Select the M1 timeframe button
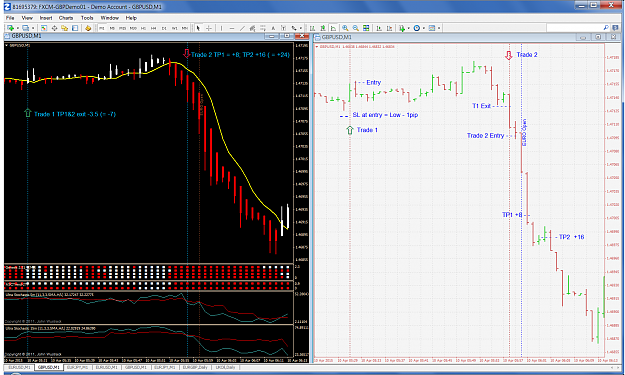 click(x=102, y=28)
